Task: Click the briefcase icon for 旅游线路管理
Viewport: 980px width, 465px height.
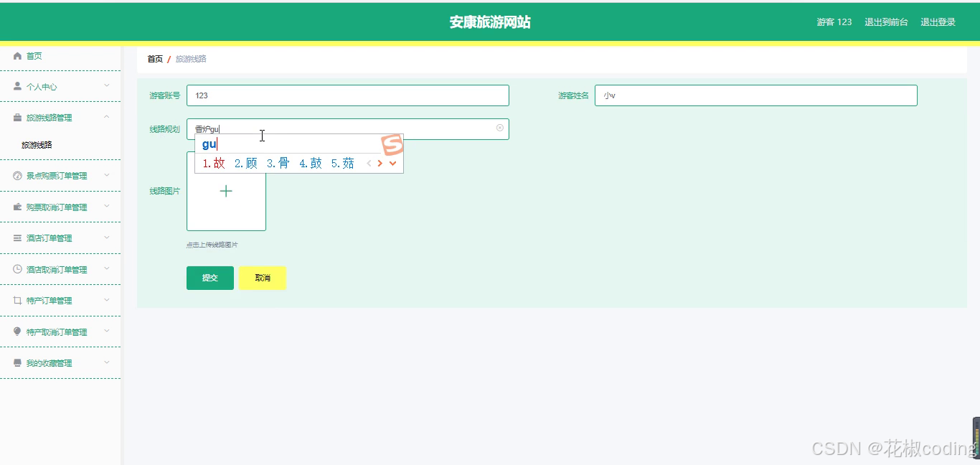Action: point(16,118)
